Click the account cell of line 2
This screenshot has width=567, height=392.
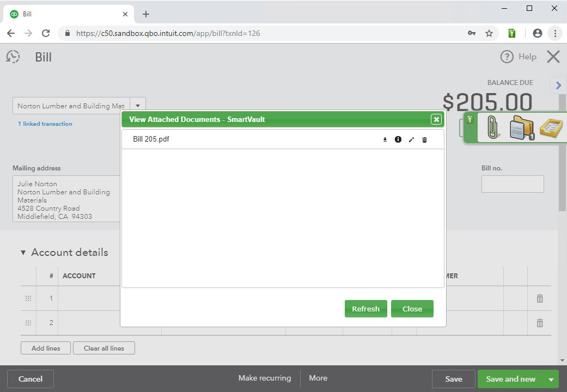point(89,323)
